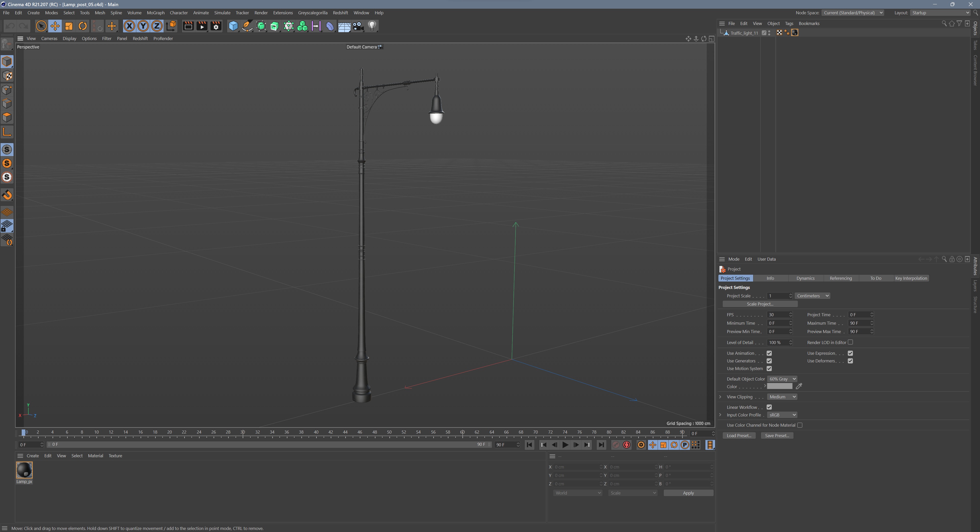Enable Render LOD in Editor checkbox
This screenshot has height=532, width=980.
pos(850,342)
